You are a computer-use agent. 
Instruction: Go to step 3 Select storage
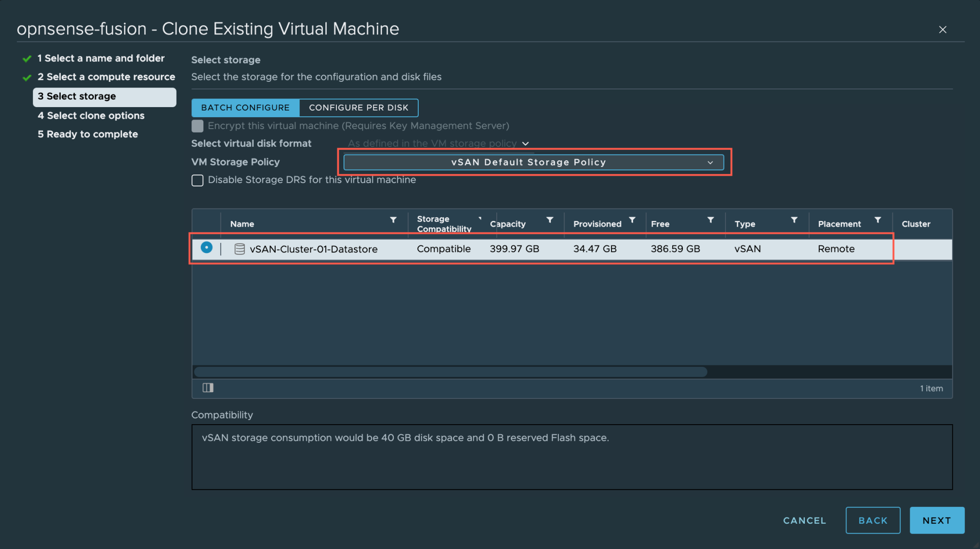104,97
